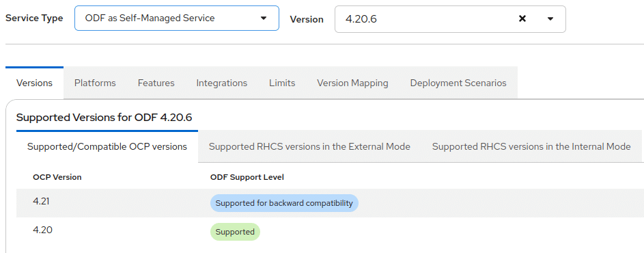Click the Version label
644x253 pixels.
307,19
